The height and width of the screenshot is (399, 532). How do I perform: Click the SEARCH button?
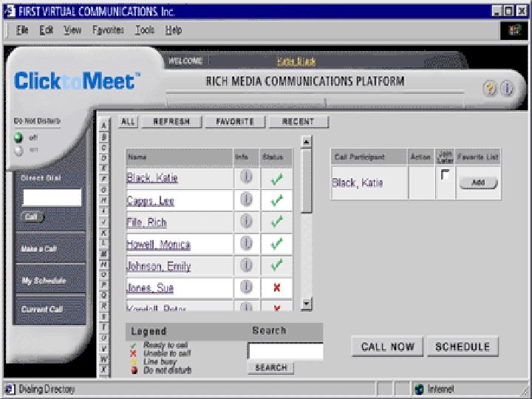(270, 368)
